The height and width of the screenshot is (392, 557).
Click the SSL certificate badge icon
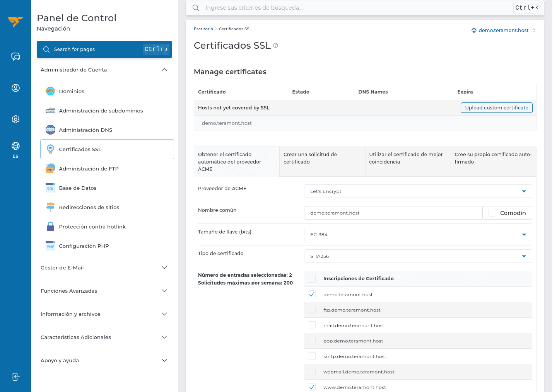[x=51, y=149]
